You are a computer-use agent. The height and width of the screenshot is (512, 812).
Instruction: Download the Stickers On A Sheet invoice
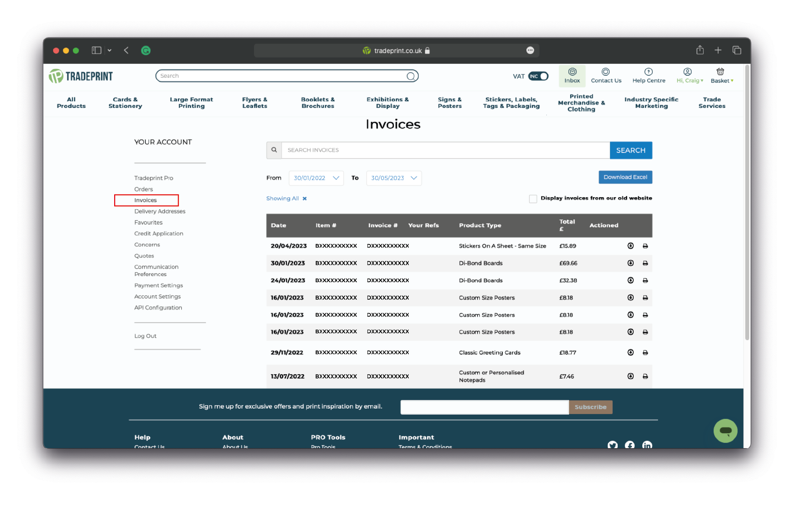tap(631, 246)
